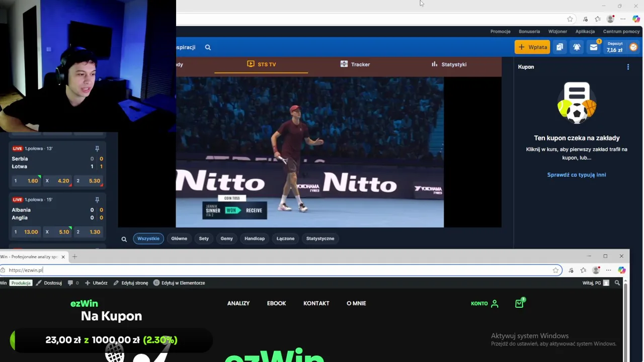Click the tennis stream video player
The height and width of the screenshot is (362, 644).
(310, 152)
